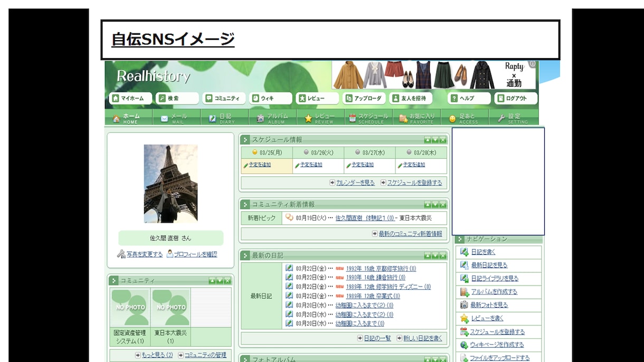This screenshot has height=362, width=644.
Task: Switch to the レビュー REVIEW tab
Action: coord(320,118)
